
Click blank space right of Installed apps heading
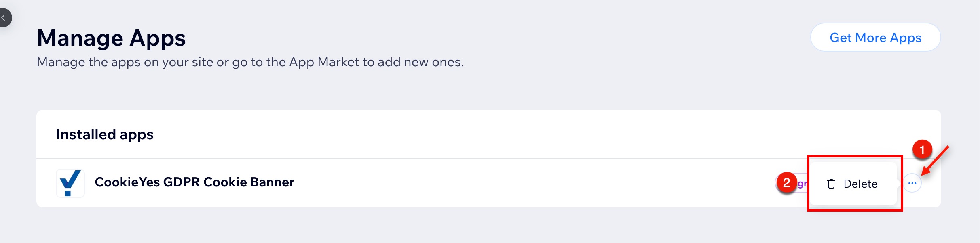tap(485, 134)
